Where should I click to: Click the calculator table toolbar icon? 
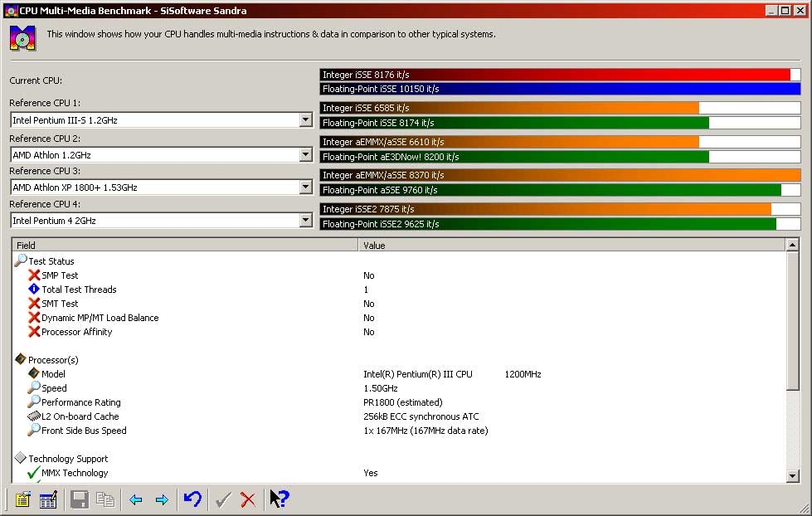48,499
